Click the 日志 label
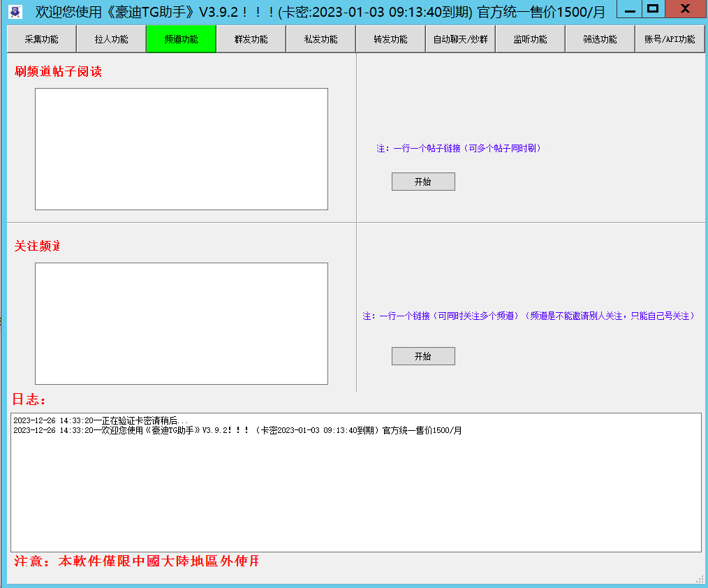Image resolution: width=708 pixels, height=588 pixels. point(29,399)
